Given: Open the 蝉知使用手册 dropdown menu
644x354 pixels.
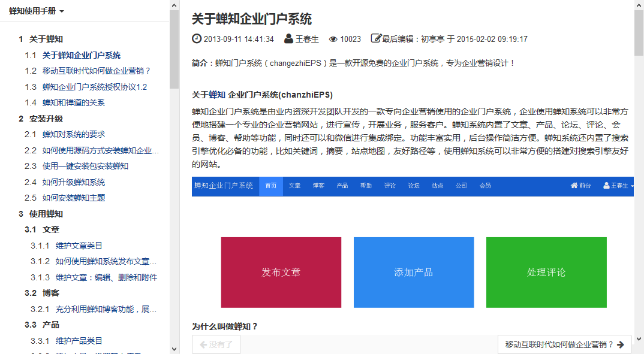Looking at the screenshot, I should tap(37, 11).
